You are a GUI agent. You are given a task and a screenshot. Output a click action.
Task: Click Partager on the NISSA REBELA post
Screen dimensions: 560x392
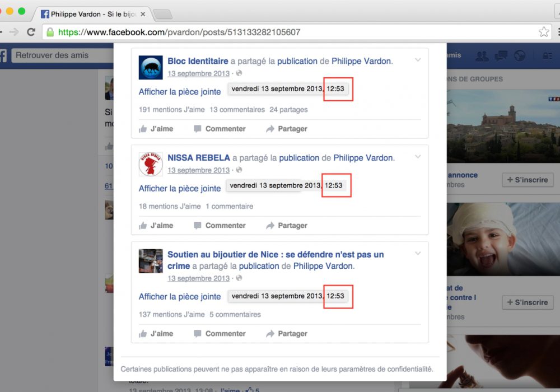(x=286, y=226)
